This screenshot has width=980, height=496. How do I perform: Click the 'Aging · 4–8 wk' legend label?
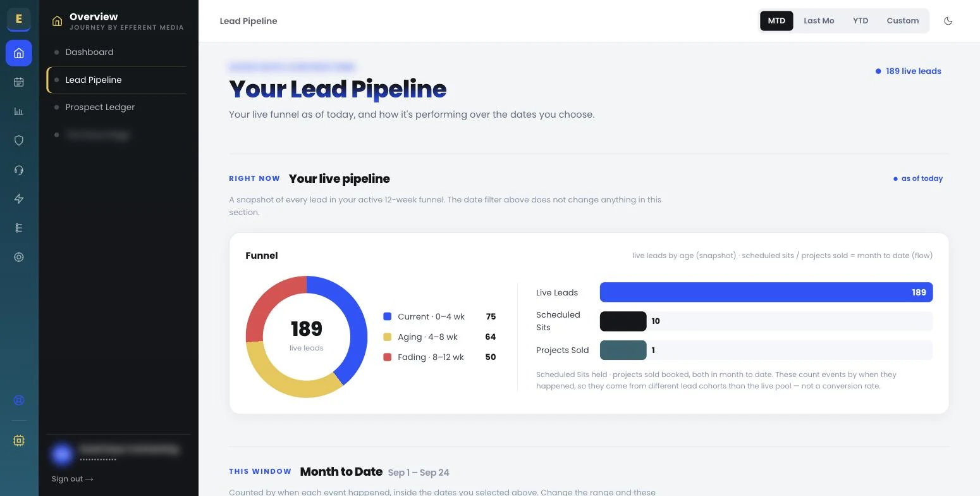[x=427, y=337]
